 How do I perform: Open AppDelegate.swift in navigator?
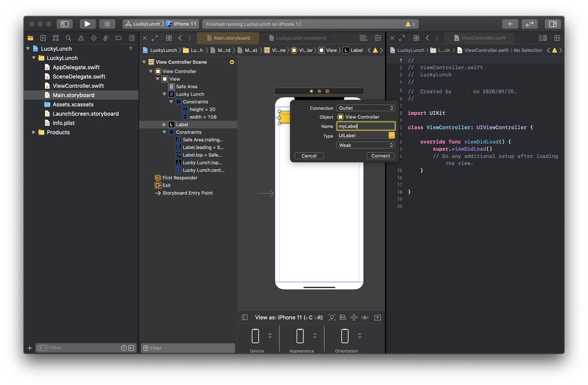76,68
